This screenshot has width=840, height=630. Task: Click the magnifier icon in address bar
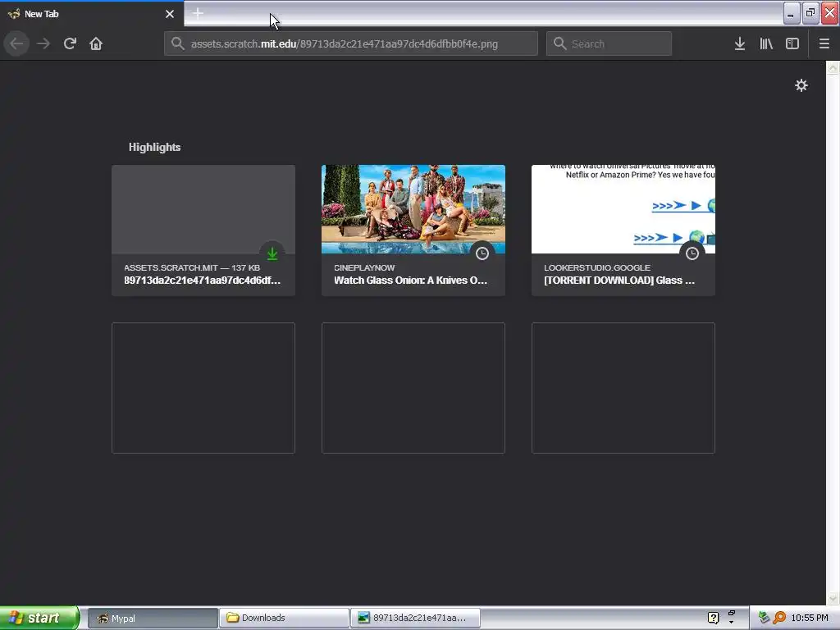click(177, 43)
